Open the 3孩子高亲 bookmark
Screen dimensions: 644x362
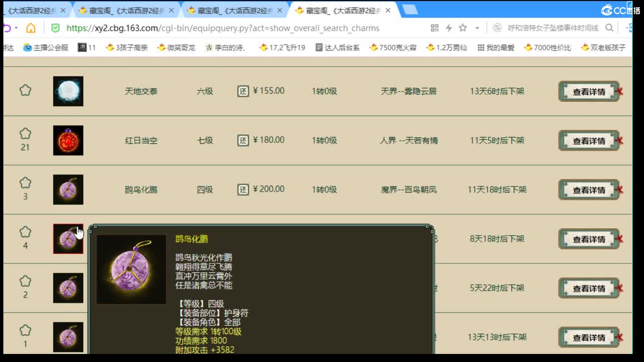click(x=126, y=47)
